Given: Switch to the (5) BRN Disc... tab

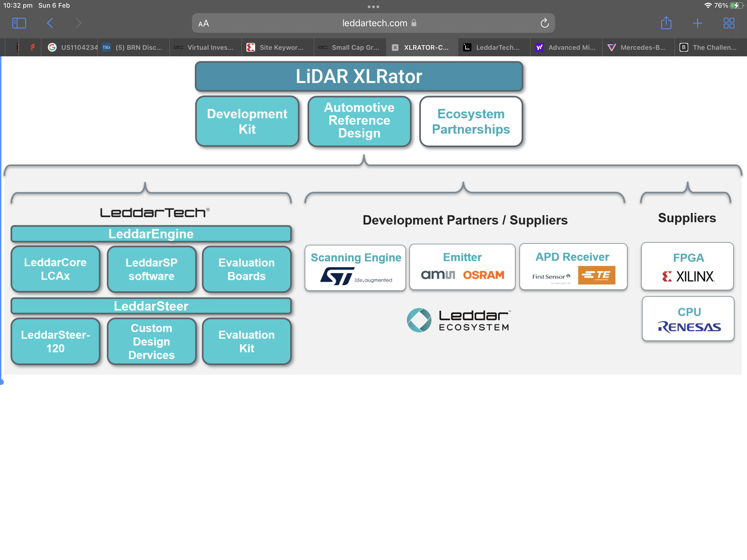Looking at the screenshot, I should [x=134, y=47].
